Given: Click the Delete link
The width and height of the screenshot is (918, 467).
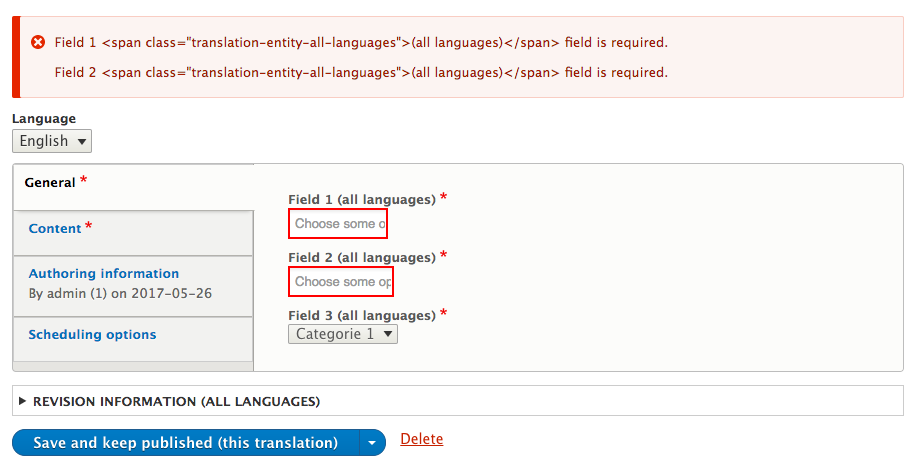Looking at the screenshot, I should click(422, 439).
